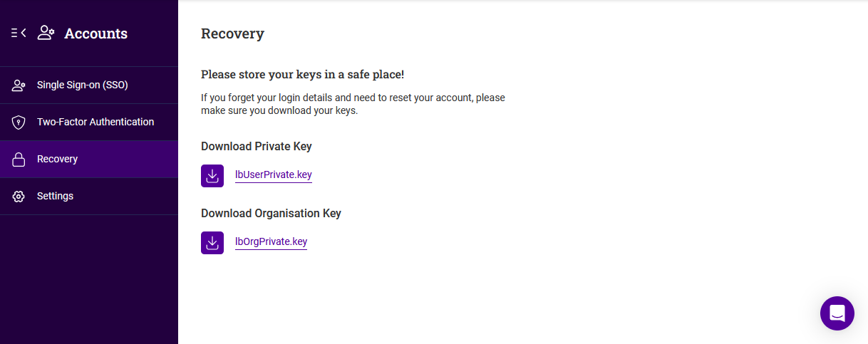Select the Recovery menu item
The height and width of the screenshot is (344, 868).
pyautogui.click(x=89, y=160)
